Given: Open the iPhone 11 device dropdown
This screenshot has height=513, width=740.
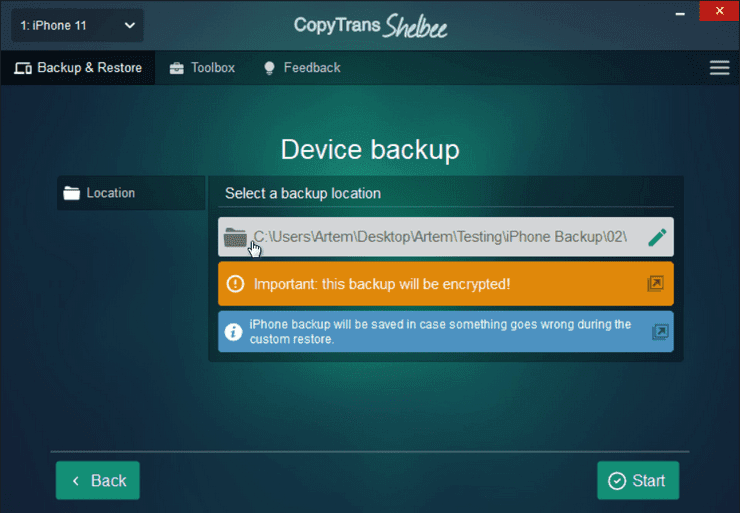Looking at the screenshot, I should (77, 25).
